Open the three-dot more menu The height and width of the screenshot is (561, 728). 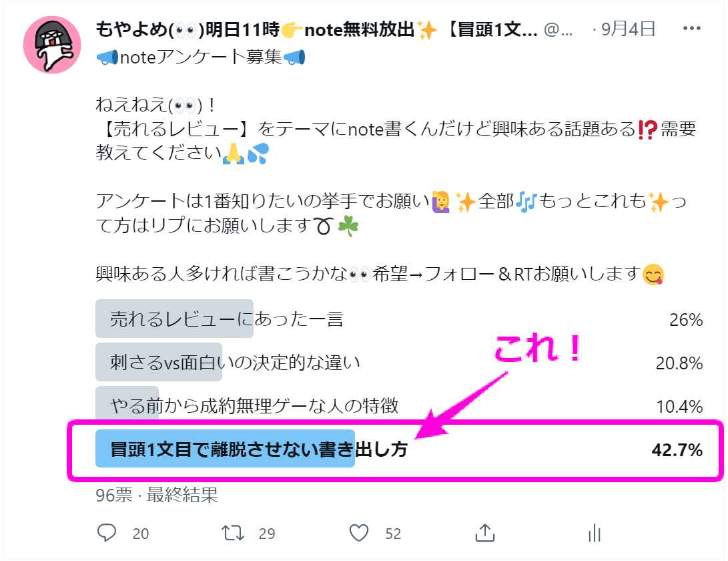692,28
